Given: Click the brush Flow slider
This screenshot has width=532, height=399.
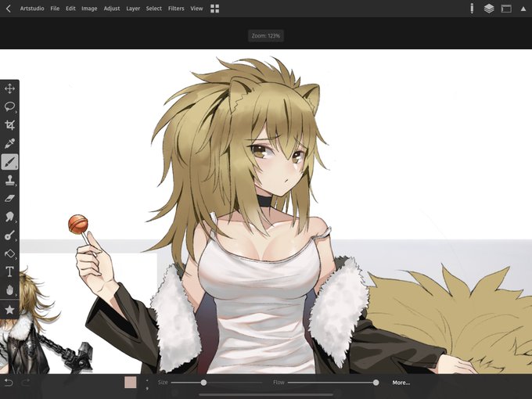Looking at the screenshot, I should (x=333, y=383).
